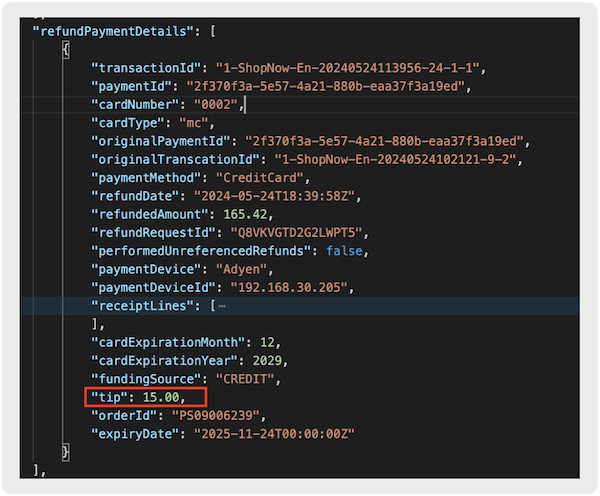The height and width of the screenshot is (496, 600).
Task: Click the "originalPaymentId" key
Action: [161, 141]
